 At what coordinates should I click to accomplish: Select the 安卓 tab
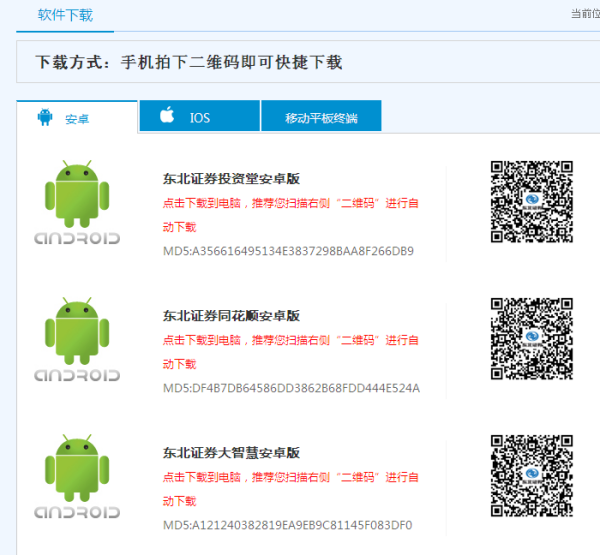coord(77,118)
